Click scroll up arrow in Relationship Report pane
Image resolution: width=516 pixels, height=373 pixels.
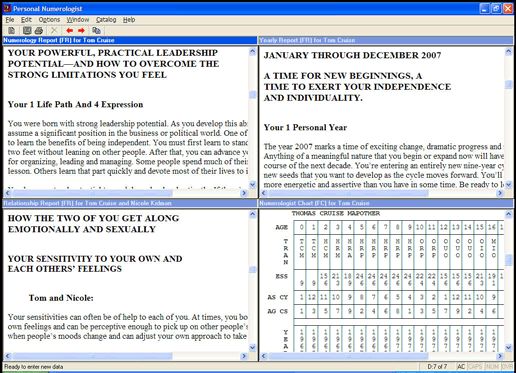252,214
